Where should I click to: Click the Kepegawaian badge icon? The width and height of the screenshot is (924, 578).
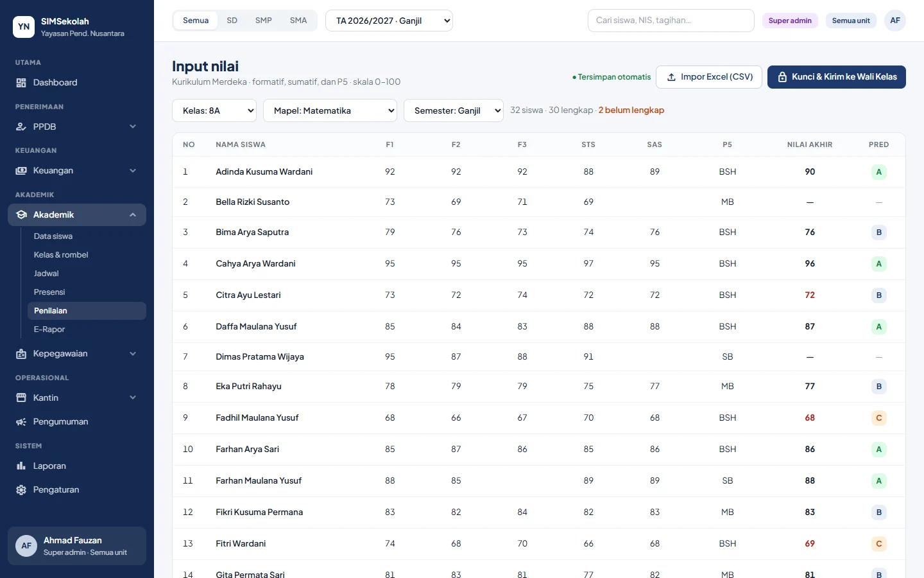[x=21, y=354]
